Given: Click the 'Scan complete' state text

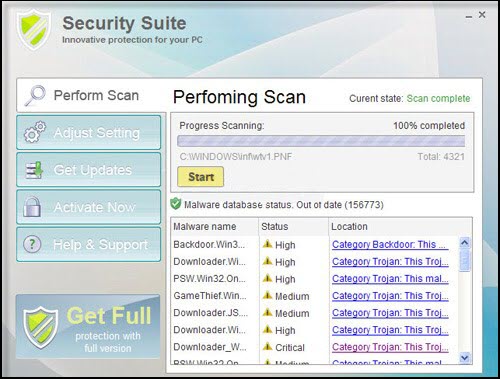Looking at the screenshot, I should click(438, 99).
